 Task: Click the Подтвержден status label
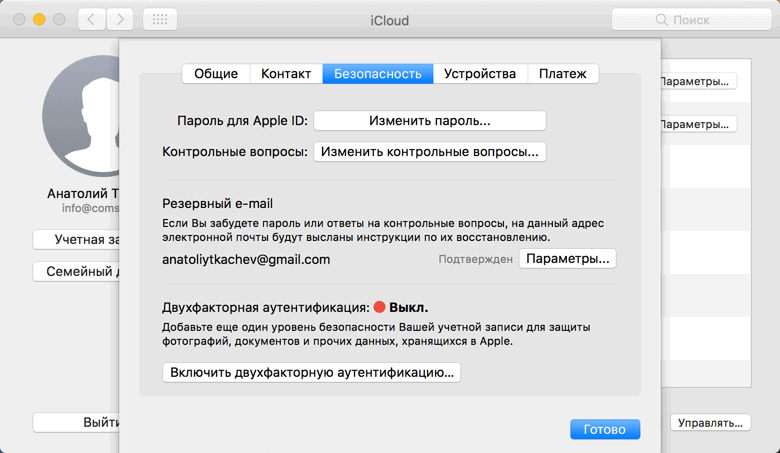[475, 259]
